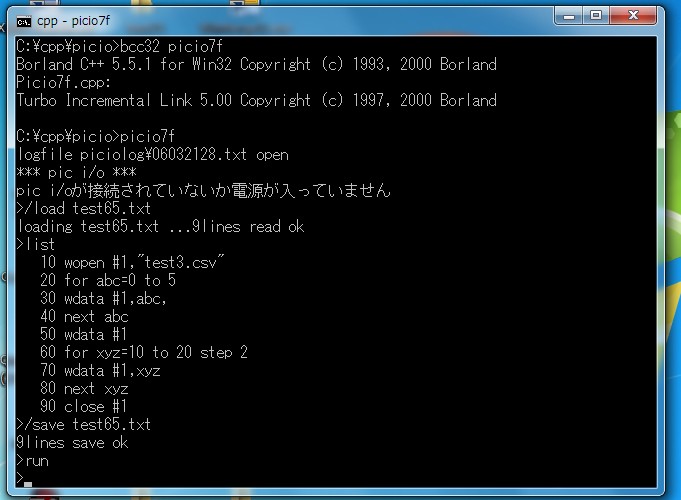Click the title bar text 'cpp - picio7f'

(x=73, y=21)
